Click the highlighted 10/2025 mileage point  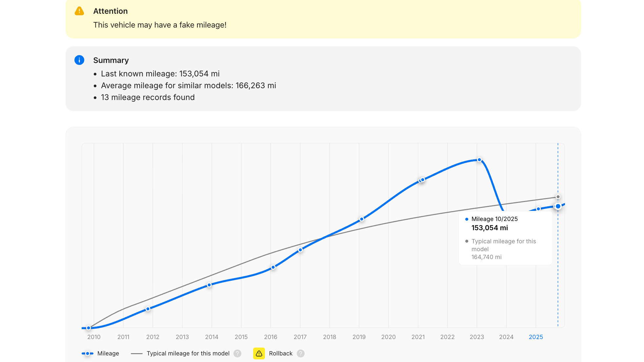click(558, 206)
